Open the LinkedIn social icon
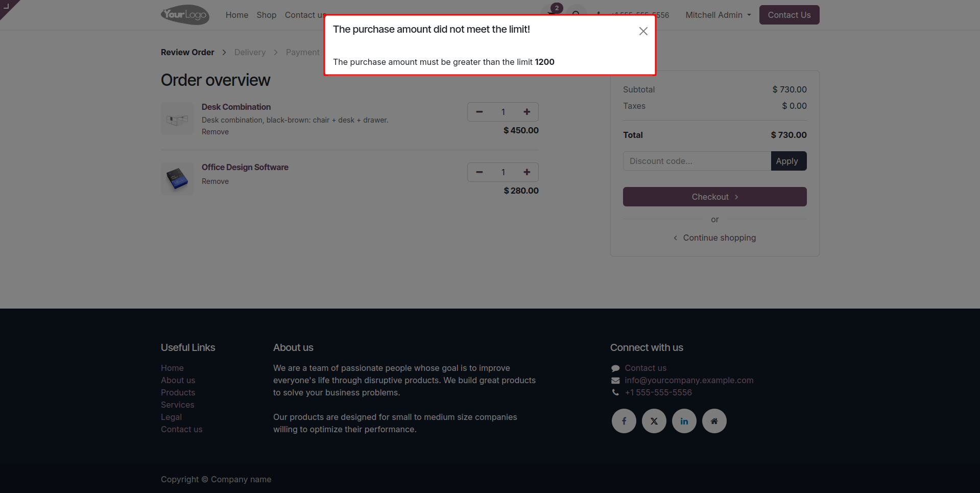 click(684, 421)
